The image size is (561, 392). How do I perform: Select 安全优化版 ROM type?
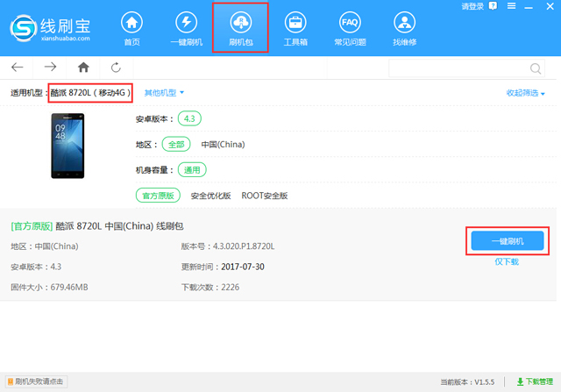pyautogui.click(x=210, y=196)
